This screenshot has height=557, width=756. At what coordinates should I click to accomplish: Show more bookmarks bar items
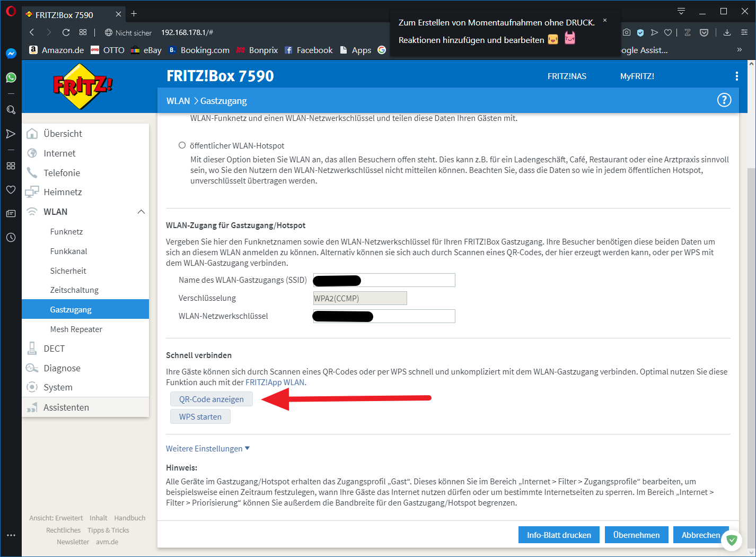pos(740,50)
